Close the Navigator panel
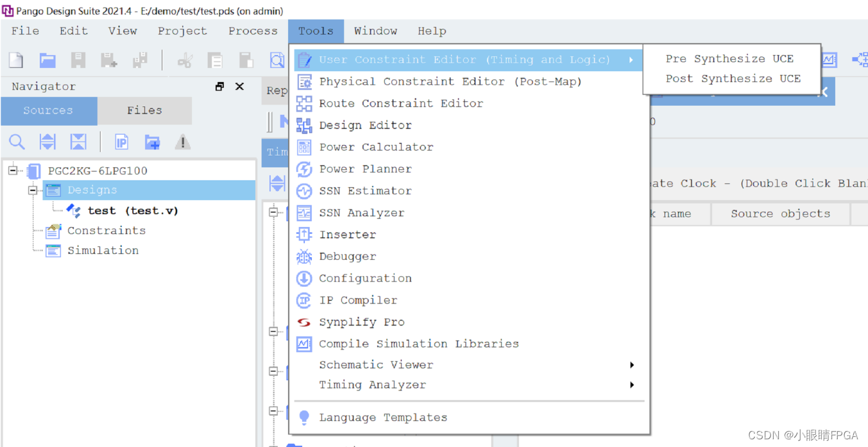 point(239,87)
